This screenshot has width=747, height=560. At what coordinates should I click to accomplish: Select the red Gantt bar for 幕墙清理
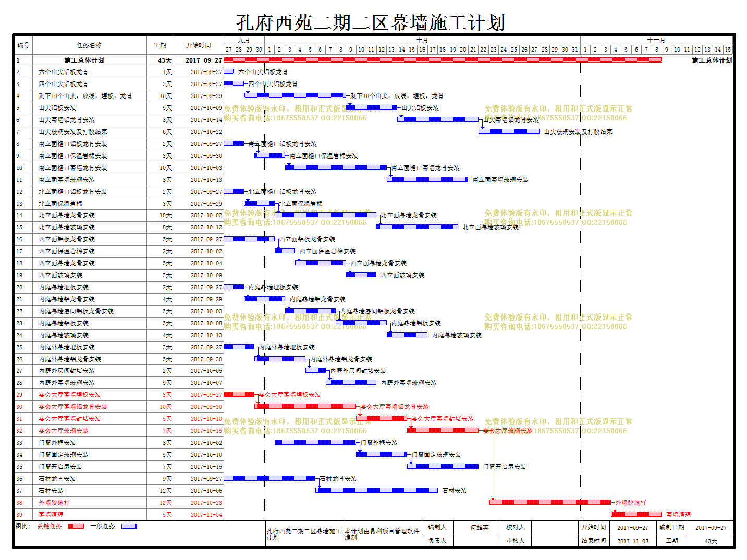[x=636, y=514]
